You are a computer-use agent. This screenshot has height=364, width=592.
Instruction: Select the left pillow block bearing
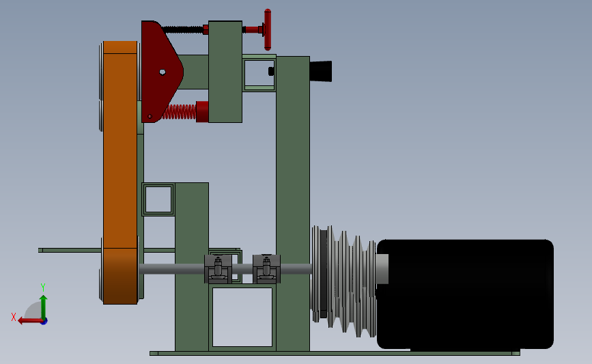[x=219, y=269]
